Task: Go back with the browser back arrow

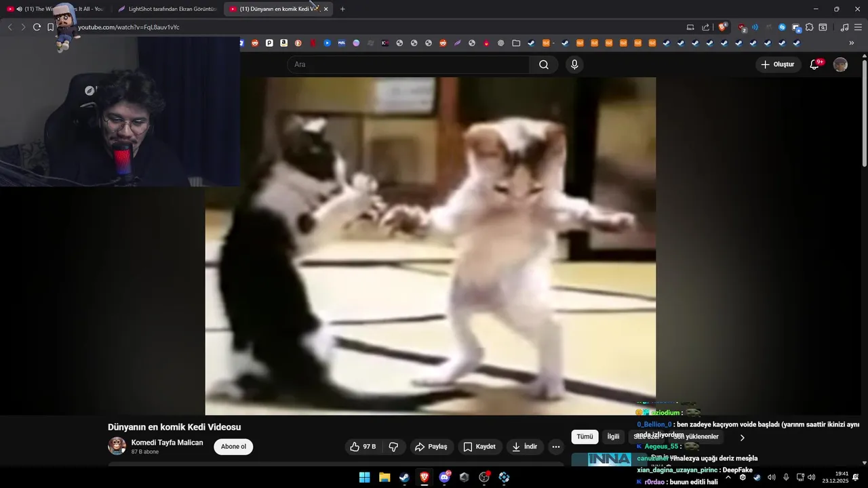Action: coord(9,27)
